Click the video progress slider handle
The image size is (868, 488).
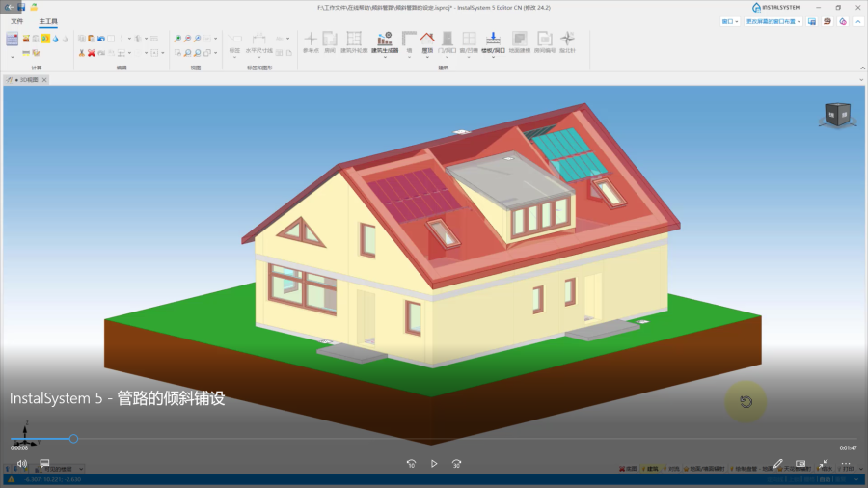coord(73,439)
